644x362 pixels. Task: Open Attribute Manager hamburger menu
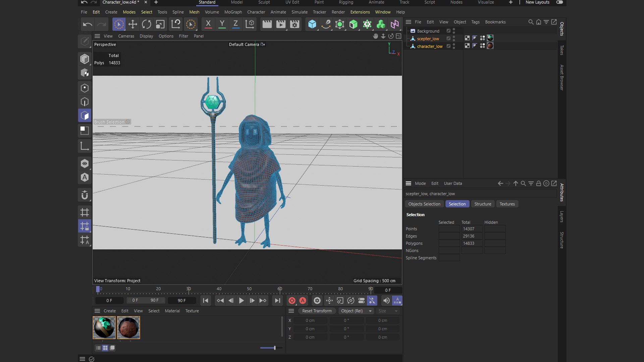tap(408, 183)
